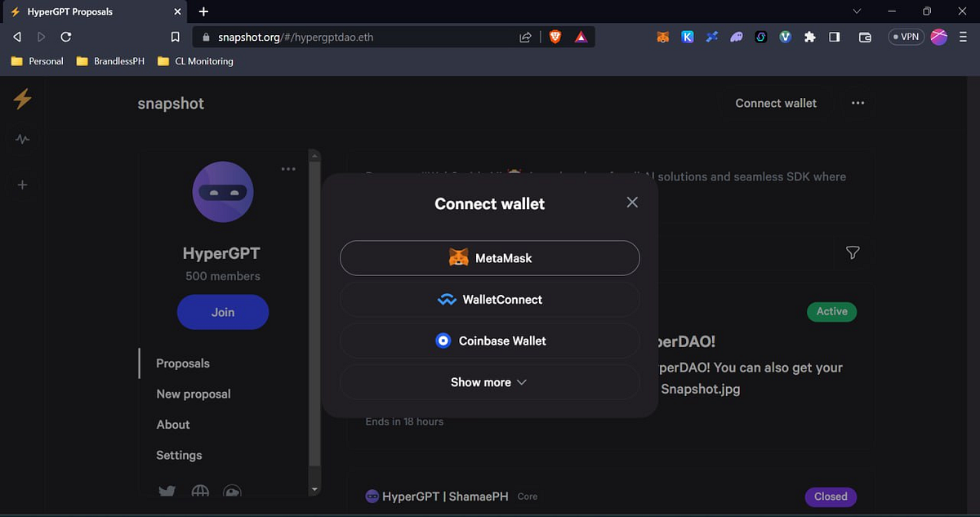Switch to the Proposals section
Screen dimensions: 980x517
[x=182, y=363]
